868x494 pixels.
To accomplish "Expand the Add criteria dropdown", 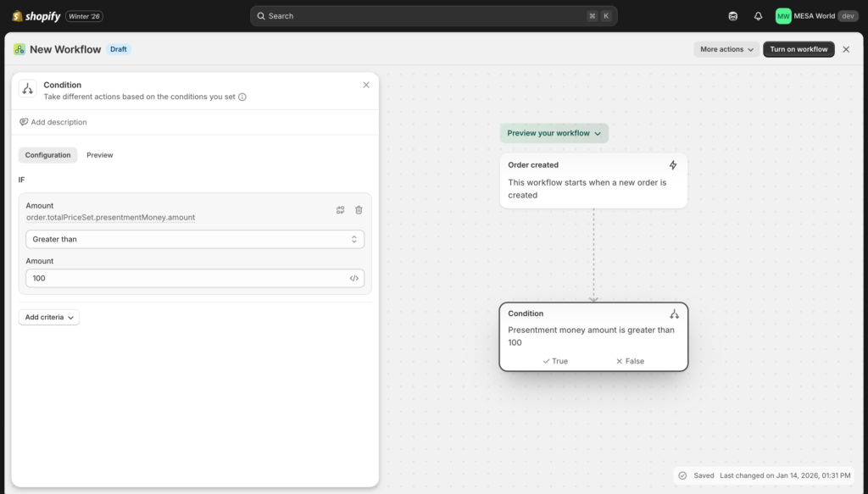I will (x=48, y=316).
